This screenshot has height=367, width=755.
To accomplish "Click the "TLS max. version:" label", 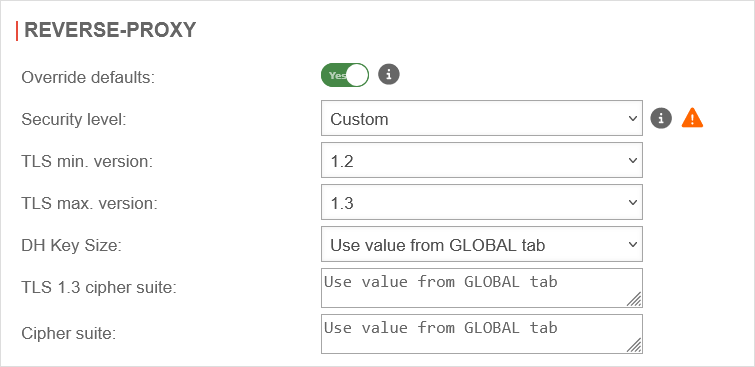I will pos(90,204).
